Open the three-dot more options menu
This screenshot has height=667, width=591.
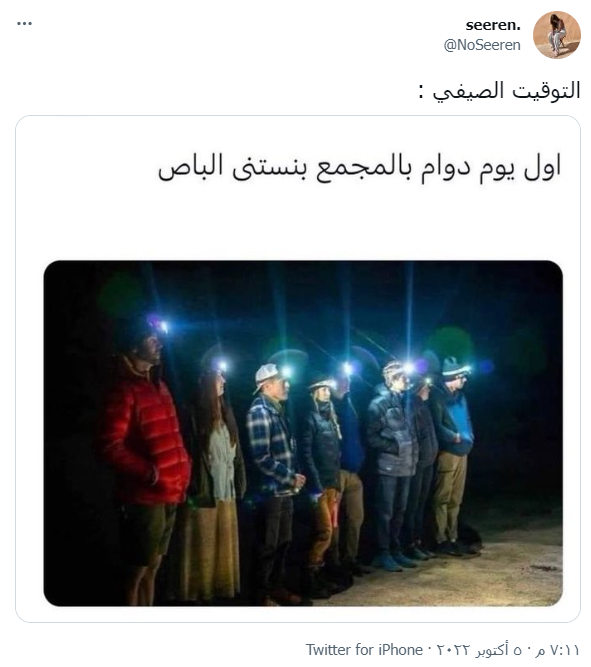tap(24, 24)
